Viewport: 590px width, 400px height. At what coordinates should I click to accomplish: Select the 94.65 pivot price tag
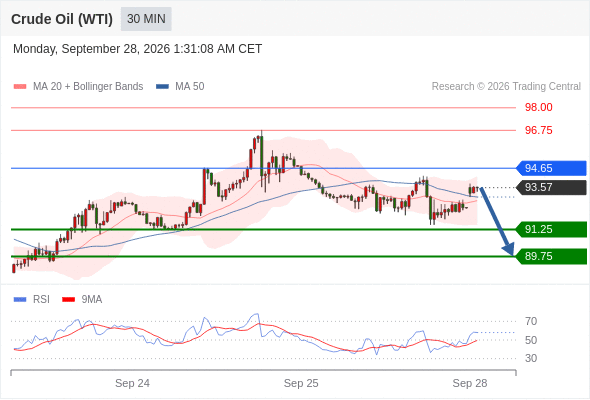551,168
